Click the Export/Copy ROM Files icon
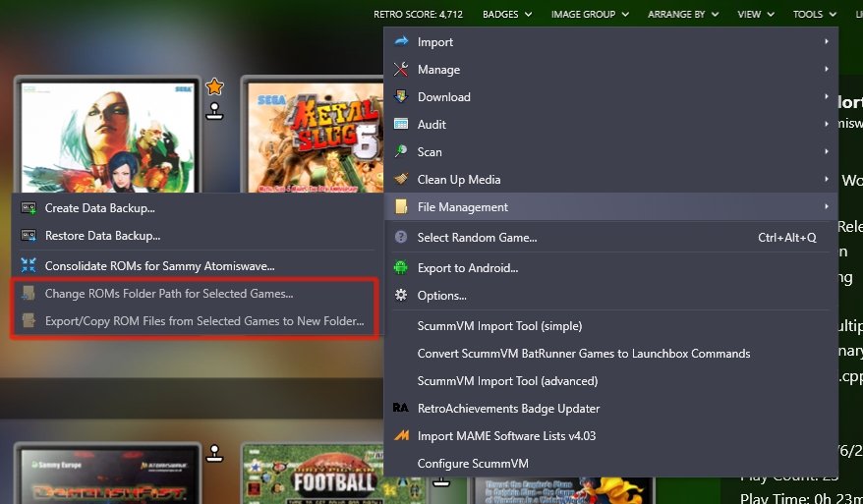Image resolution: width=863 pixels, height=504 pixels. (29, 321)
